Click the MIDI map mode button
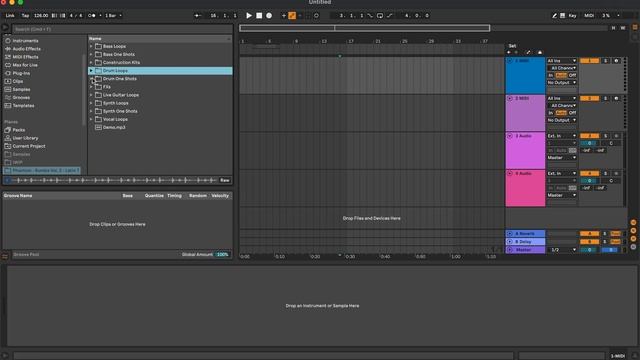640x360 pixels. click(589, 16)
